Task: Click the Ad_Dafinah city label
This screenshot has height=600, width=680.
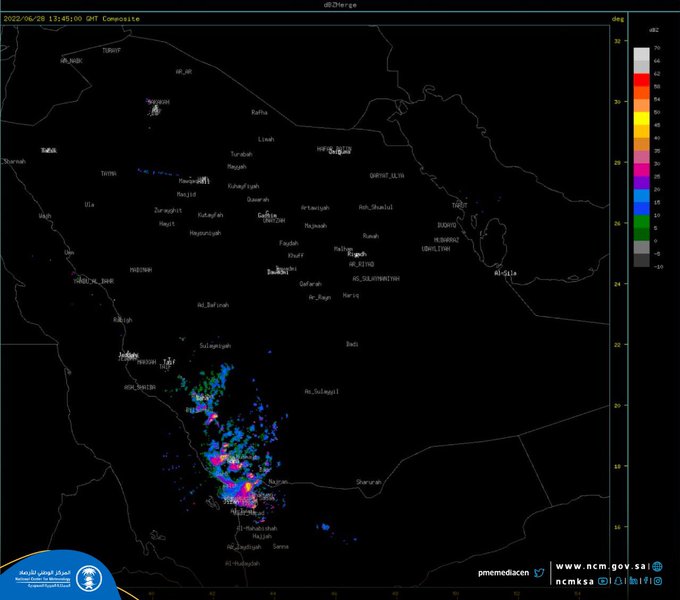Action: pyautogui.click(x=213, y=305)
